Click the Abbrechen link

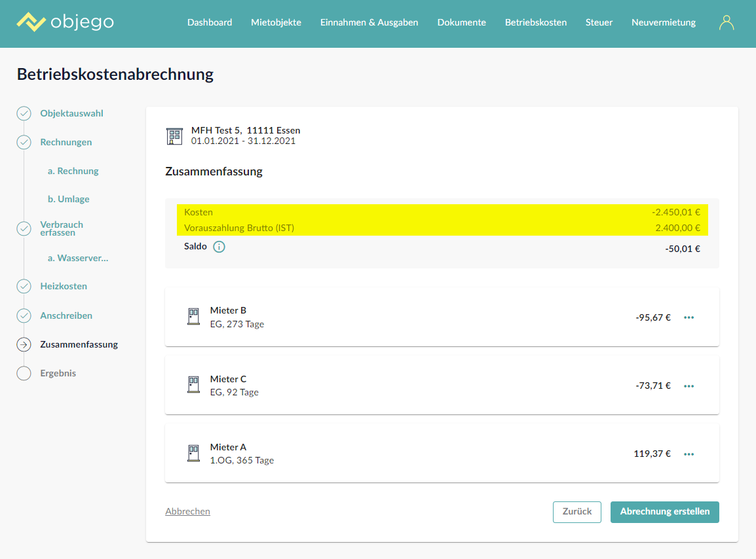pos(187,512)
